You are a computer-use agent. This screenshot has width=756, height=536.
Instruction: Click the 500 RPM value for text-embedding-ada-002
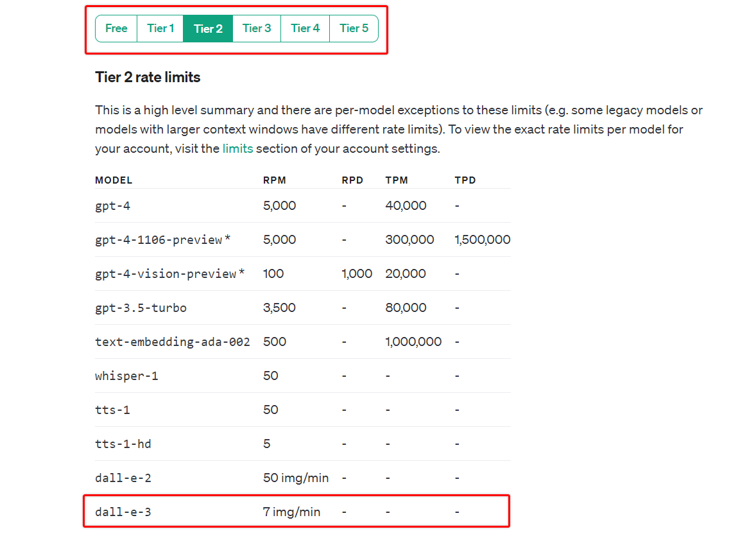click(x=274, y=342)
